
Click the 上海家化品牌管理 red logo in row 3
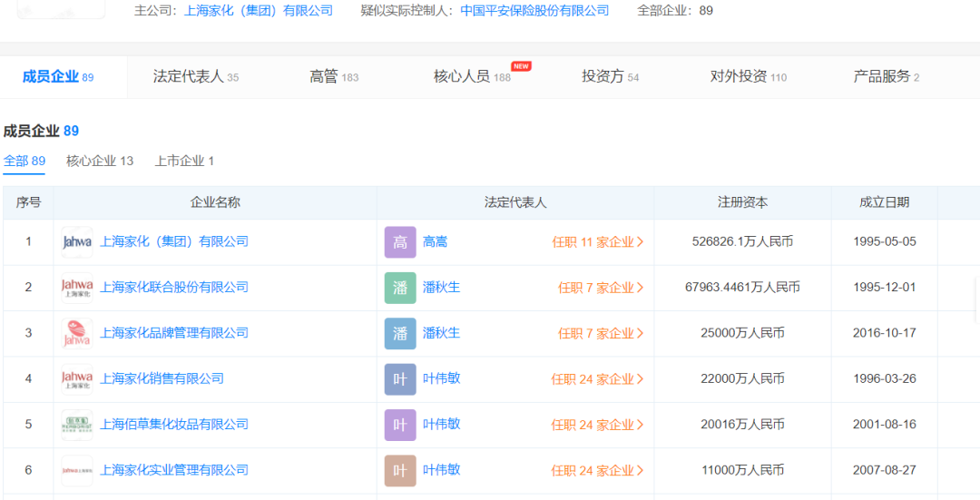pyautogui.click(x=77, y=333)
